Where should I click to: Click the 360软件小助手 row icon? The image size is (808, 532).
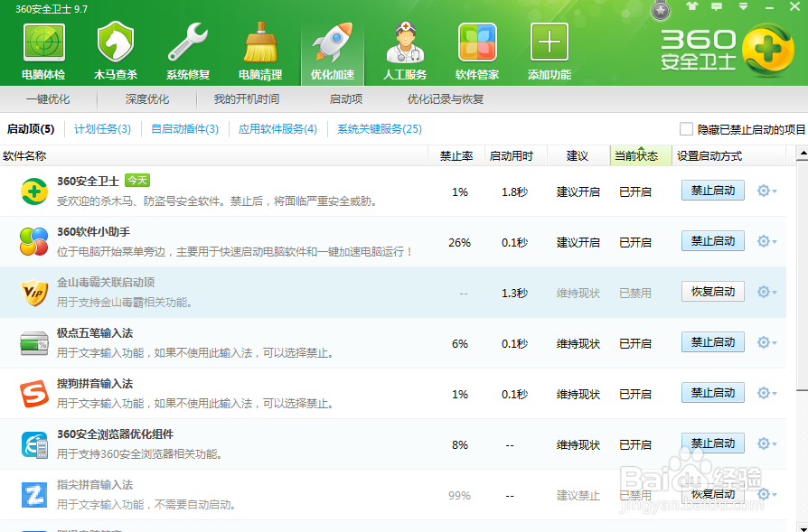(34, 241)
